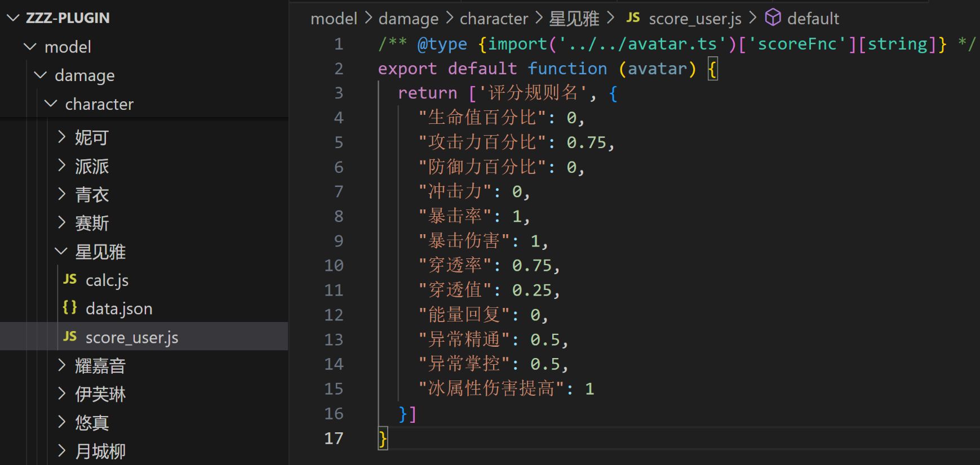Viewport: 980px width, 465px height.
Task: Collapse the model folder chevron
Action: (30, 47)
